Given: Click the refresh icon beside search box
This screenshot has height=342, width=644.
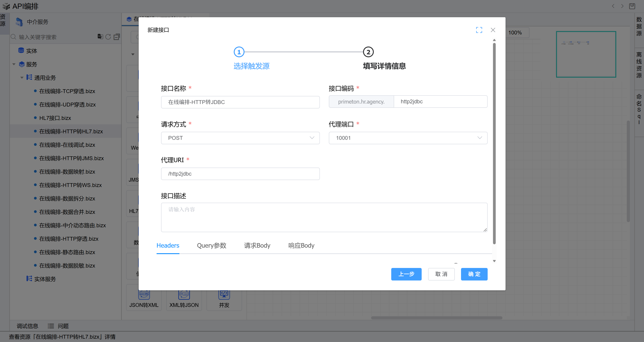Looking at the screenshot, I should click(108, 37).
